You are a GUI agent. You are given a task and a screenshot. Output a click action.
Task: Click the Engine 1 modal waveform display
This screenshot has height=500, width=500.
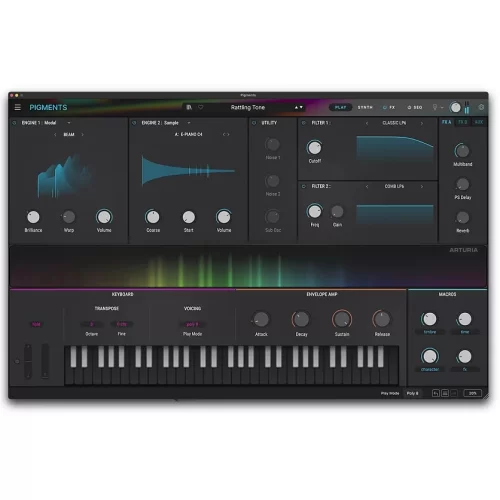(x=65, y=176)
